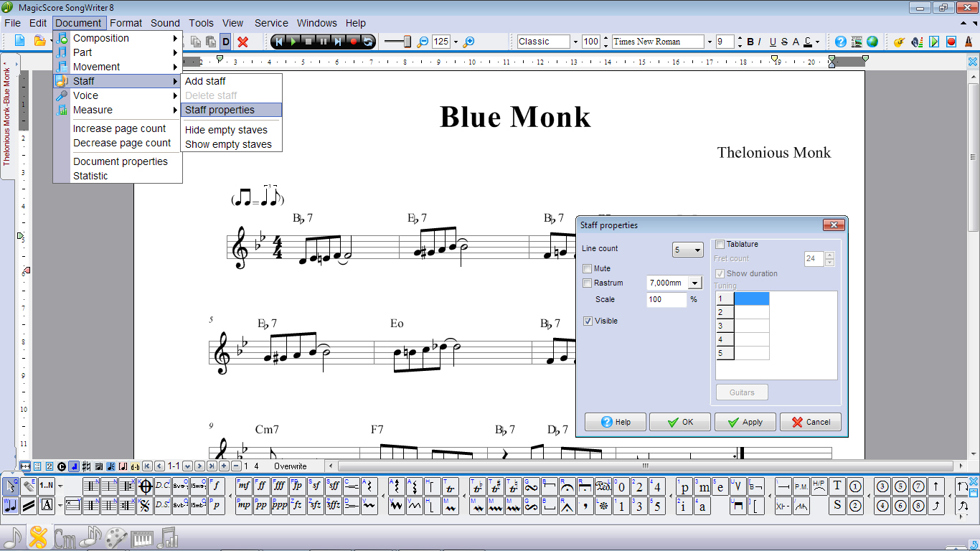Viewport: 980px width, 551px height.
Task: Start playback with green play button
Action: click(293, 42)
